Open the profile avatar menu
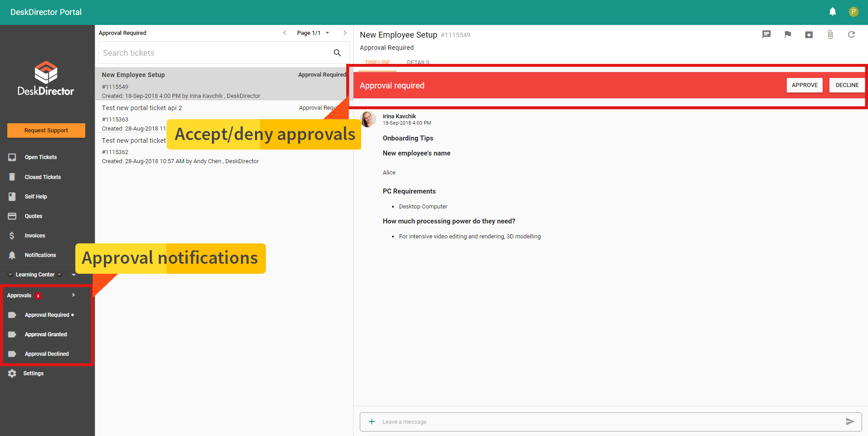Viewport: 868px width, 436px height. coord(853,12)
